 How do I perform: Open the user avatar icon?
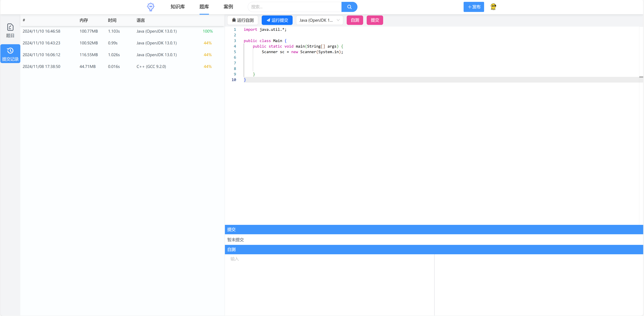point(493,7)
